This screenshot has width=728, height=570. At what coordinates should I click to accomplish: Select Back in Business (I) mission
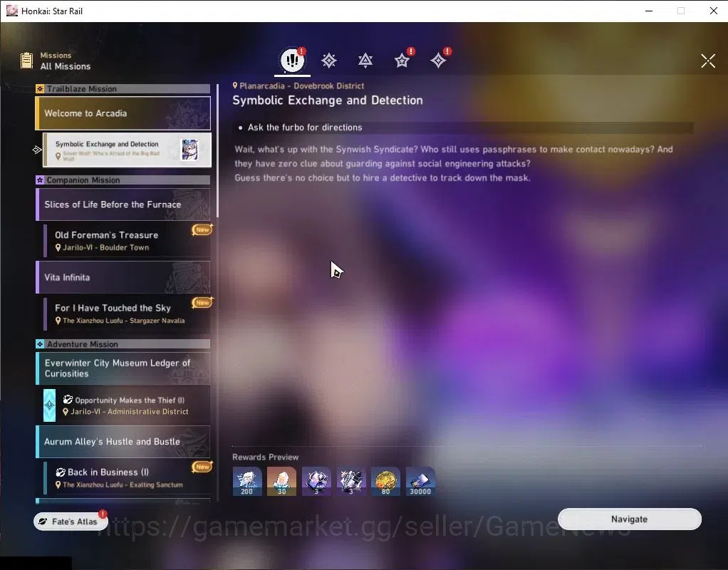click(x=127, y=477)
